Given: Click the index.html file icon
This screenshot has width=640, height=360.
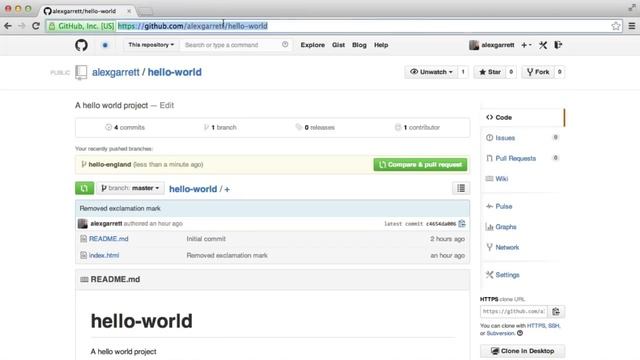Looking at the screenshot, I should click(x=83, y=255).
